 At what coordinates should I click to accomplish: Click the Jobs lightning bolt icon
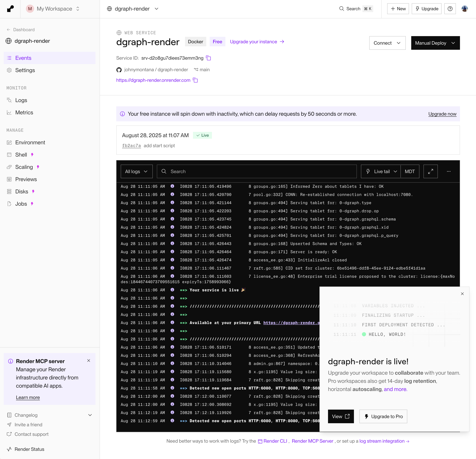tap(32, 204)
